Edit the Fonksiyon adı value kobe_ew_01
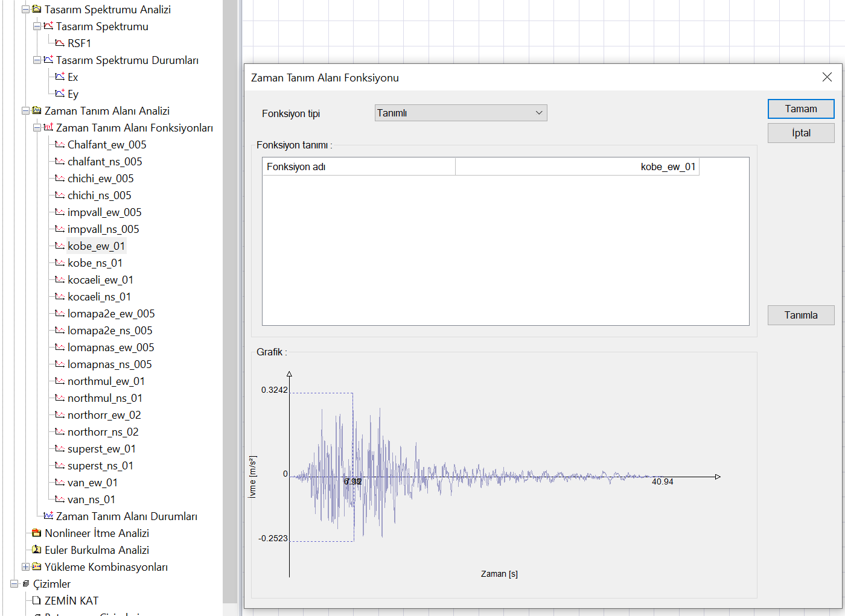 (x=577, y=167)
